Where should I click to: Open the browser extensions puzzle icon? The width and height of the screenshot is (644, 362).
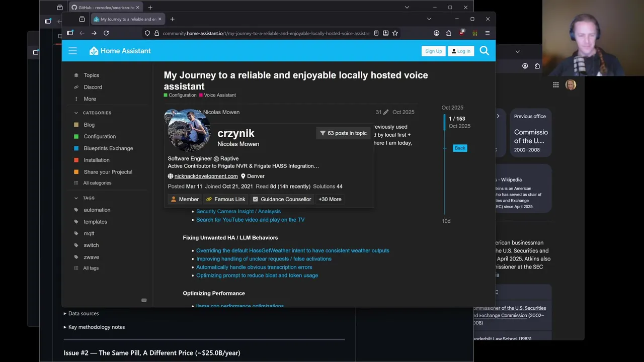point(449,33)
